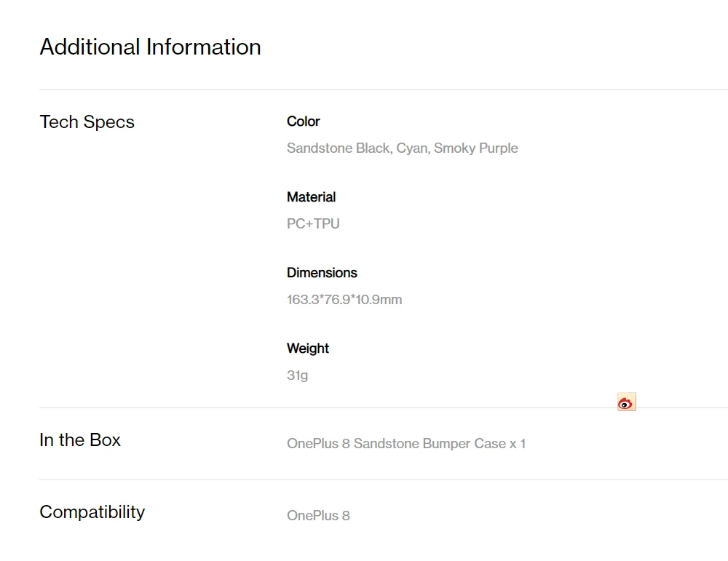Select the Tech Specs section label
Screen dimensions: 728x561
coord(87,122)
